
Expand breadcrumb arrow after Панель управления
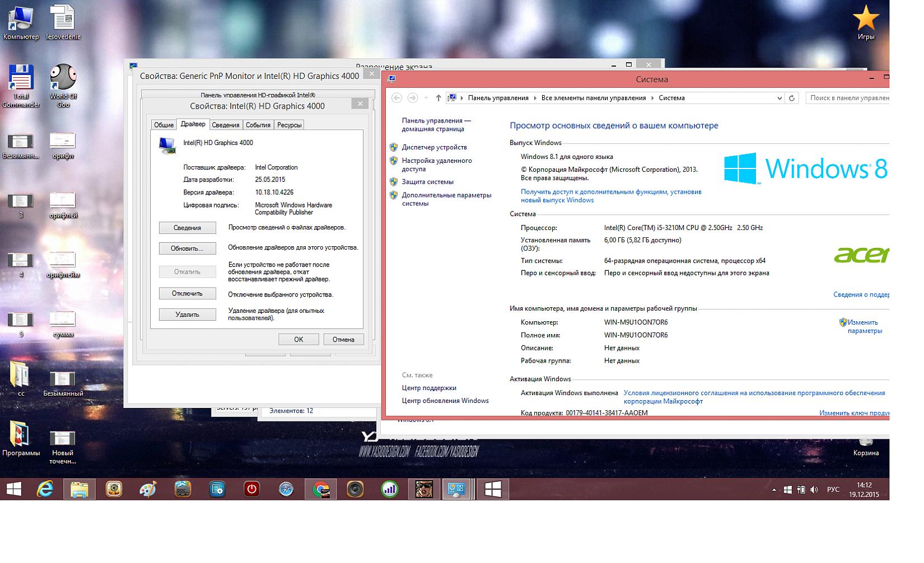(535, 98)
